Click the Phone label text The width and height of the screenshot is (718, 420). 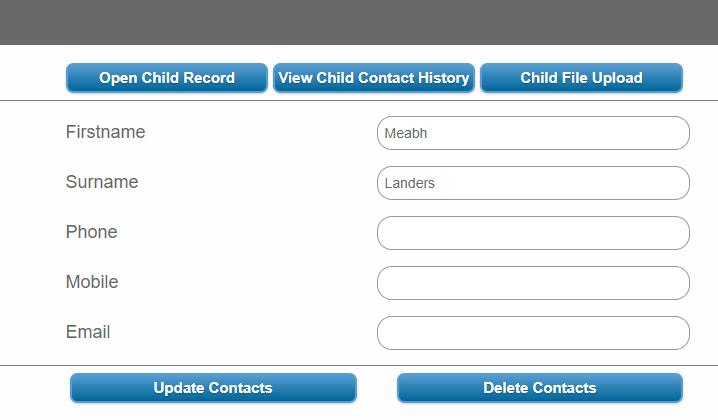(x=91, y=232)
